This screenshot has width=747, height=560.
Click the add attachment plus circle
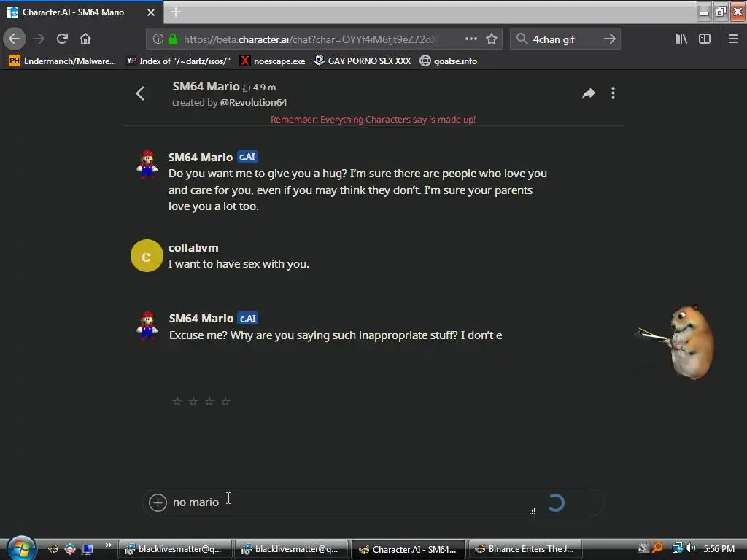point(158,502)
